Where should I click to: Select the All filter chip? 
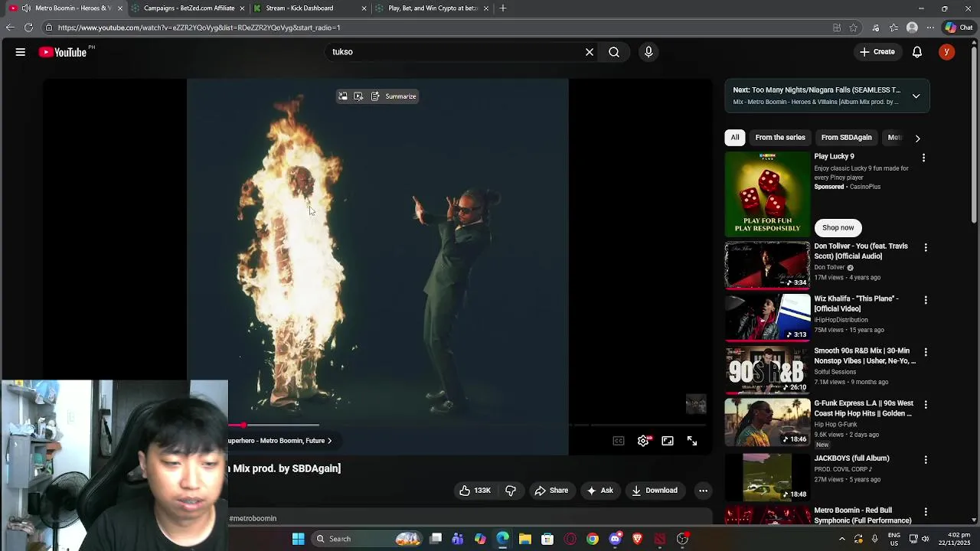click(735, 138)
